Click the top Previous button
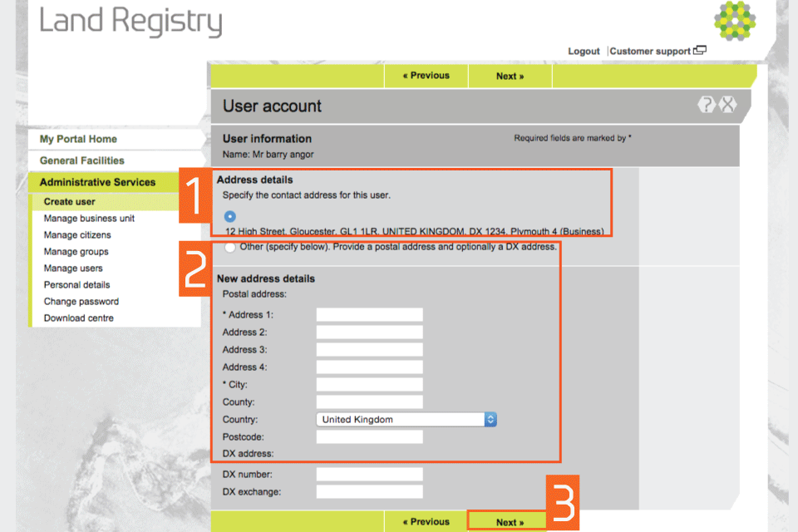Screen dimensions: 798x532 pos(426,76)
